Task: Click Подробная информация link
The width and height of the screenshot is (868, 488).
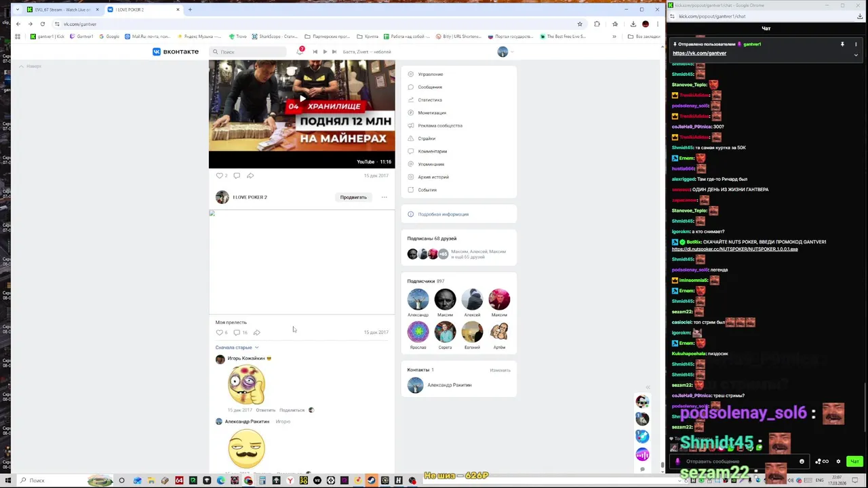Action: (x=443, y=214)
